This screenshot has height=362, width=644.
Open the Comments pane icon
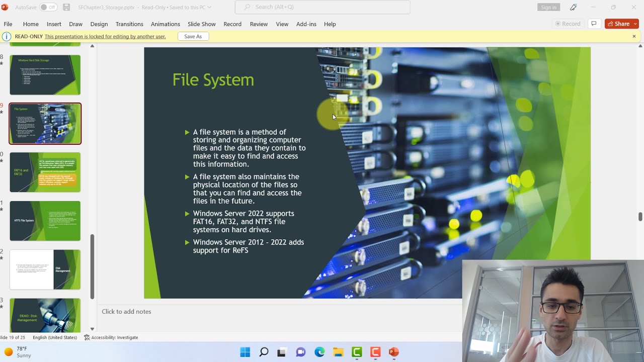coord(594,24)
